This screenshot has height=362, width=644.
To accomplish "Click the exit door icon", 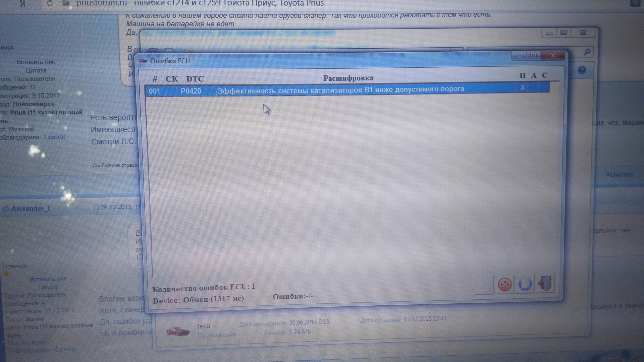I will coord(545,284).
